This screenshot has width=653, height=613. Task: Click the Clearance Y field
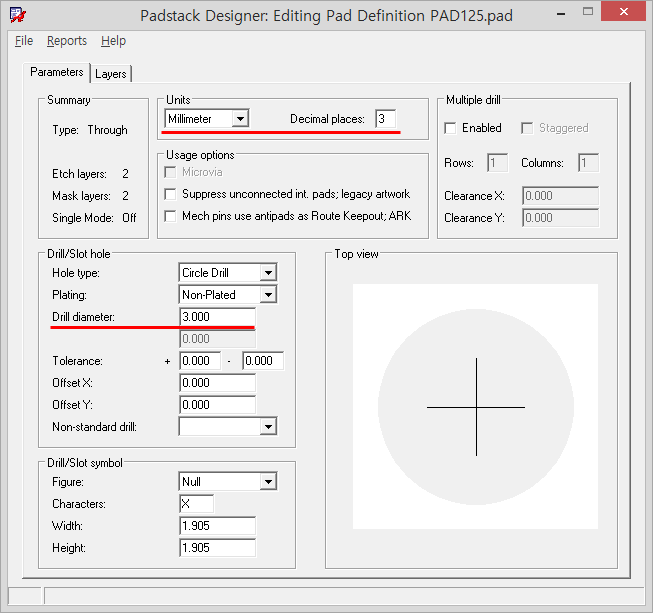561,218
